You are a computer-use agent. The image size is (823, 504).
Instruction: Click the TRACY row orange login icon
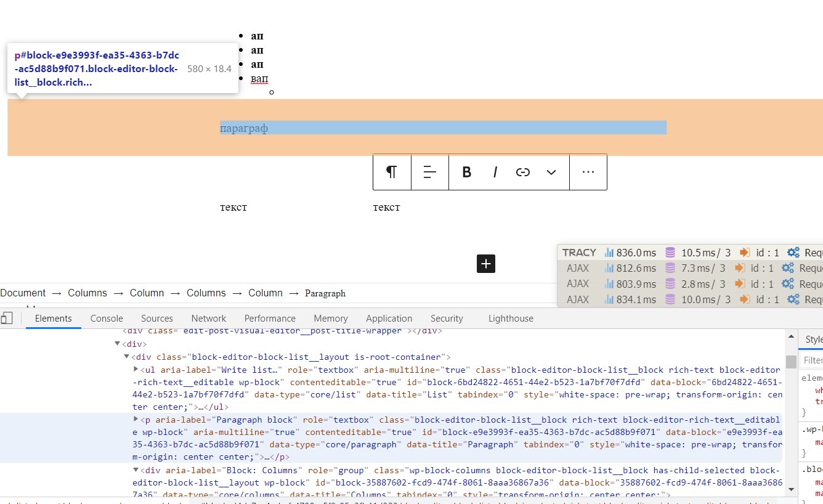pos(744,253)
